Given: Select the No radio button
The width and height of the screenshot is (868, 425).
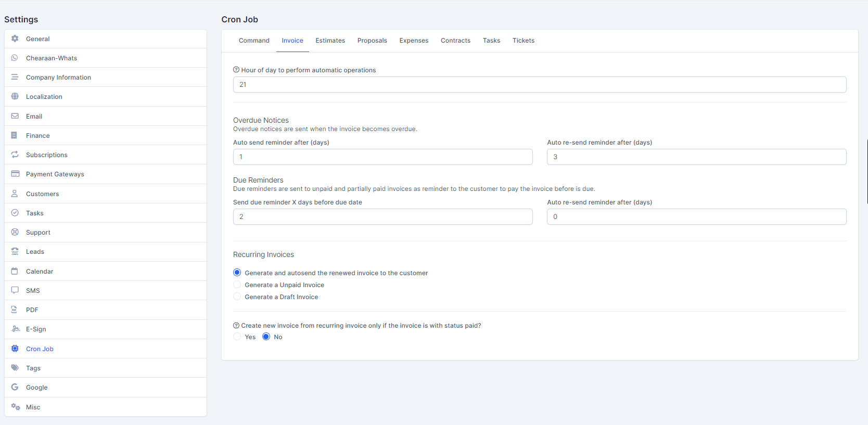Looking at the screenshot, I should (266, 337).
